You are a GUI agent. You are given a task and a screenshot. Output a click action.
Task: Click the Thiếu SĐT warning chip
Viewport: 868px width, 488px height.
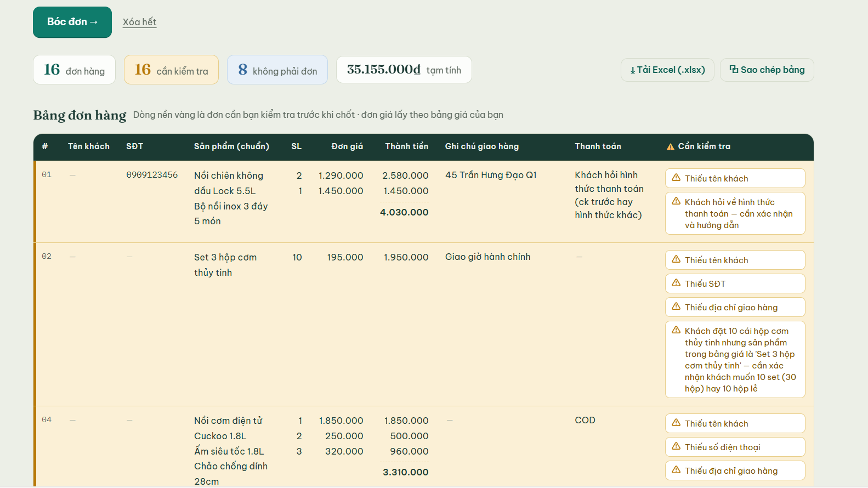pos(735,283)
